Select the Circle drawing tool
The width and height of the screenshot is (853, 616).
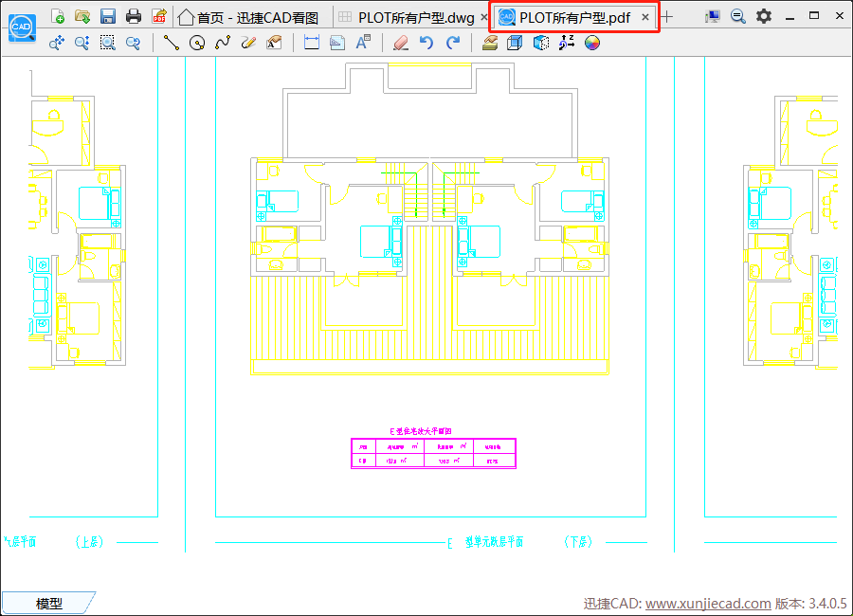point(197,43)
